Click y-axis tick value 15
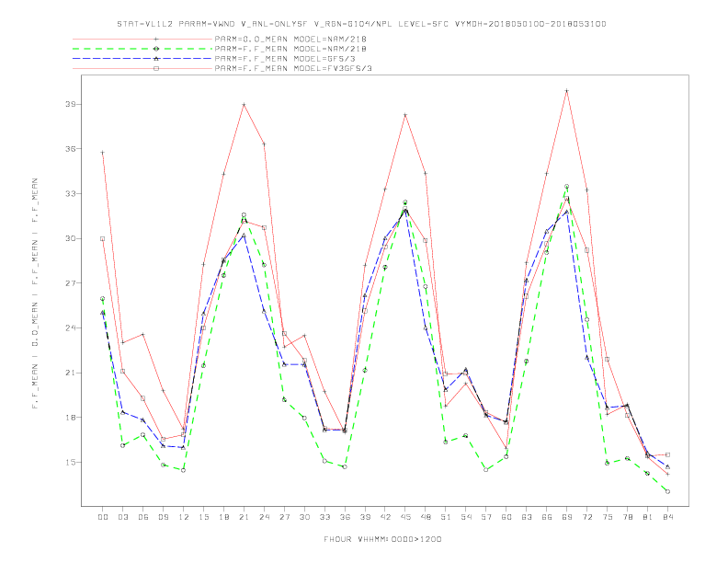728x563 pixels. (x=70, y=462)
